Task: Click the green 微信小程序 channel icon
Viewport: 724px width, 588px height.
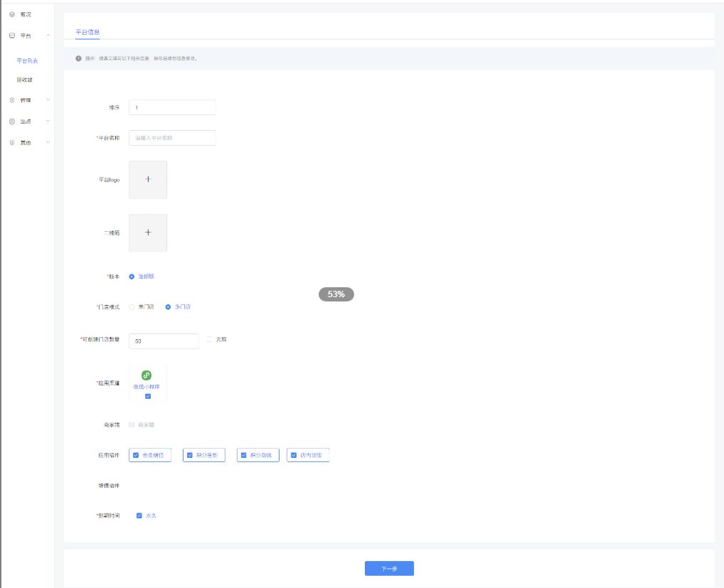Action: tap(147, 375)
